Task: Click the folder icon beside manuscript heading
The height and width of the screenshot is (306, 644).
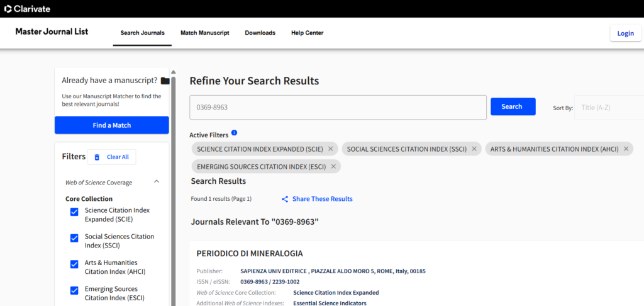Action: point(165,81)
